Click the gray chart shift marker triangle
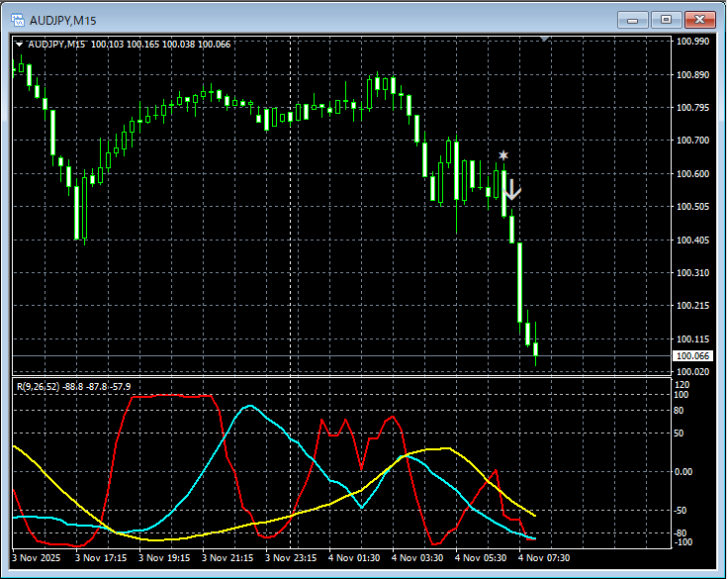The height and width of the screenshot is (579, 728). click(x=545, y=39)
